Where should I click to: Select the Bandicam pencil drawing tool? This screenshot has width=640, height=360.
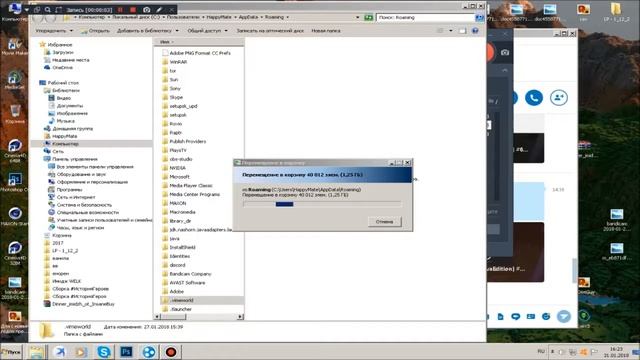pyautogui.click(x=159, y=9)
